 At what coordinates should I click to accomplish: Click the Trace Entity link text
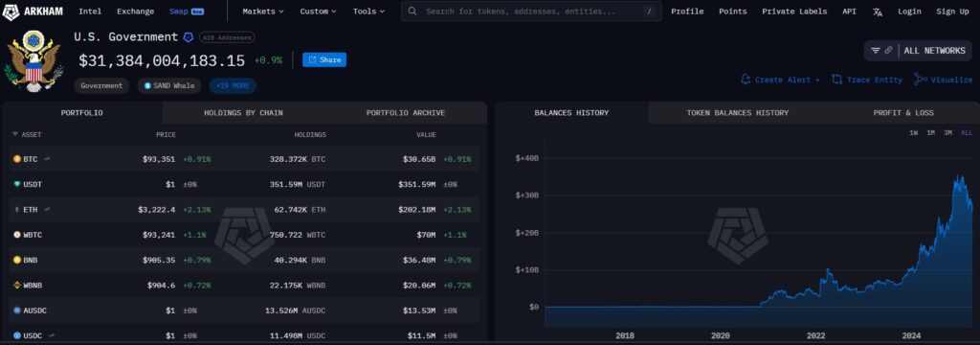tap(875, 80)
